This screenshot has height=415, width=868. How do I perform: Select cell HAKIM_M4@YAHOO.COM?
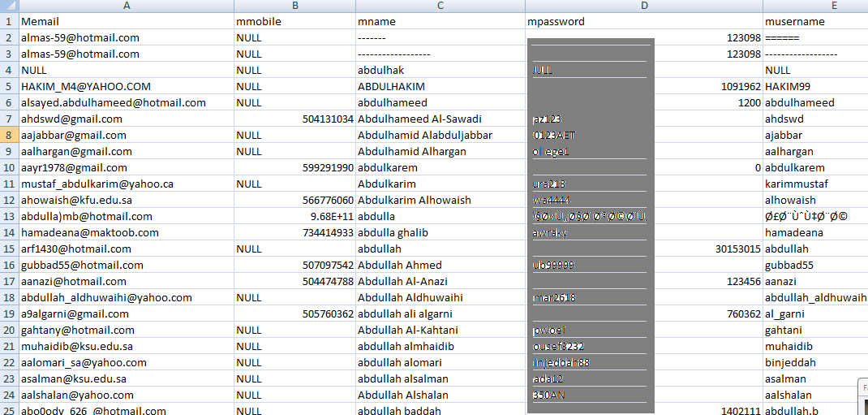tap(127, 86)
